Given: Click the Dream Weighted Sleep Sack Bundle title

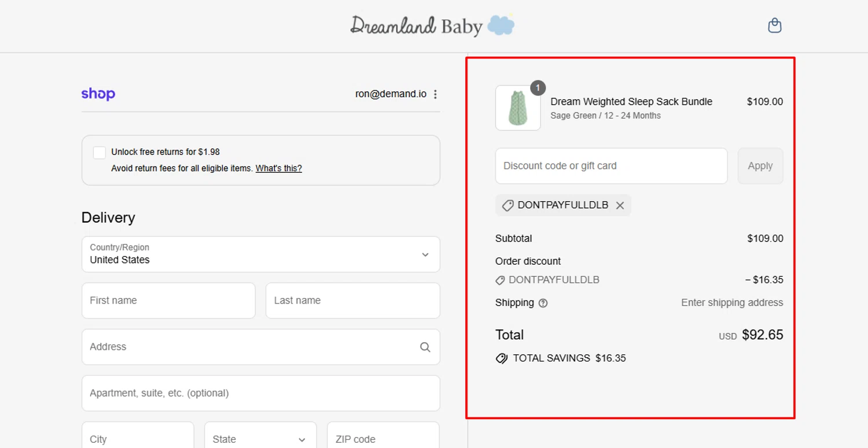Looking at the screenshot, I should 631,102.
